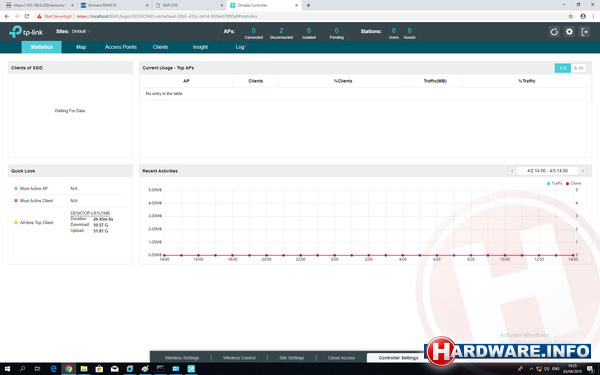This screenshot has width=600, height=375.
Task: Switch to EAP1250 browser tab
Action: coord(189,5)
